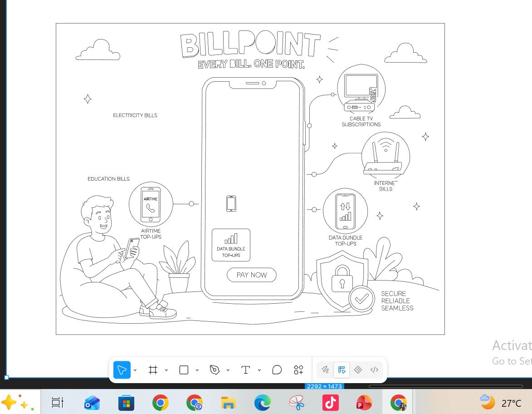Toggle Dev Mode code brackets icon

(374, 370)
